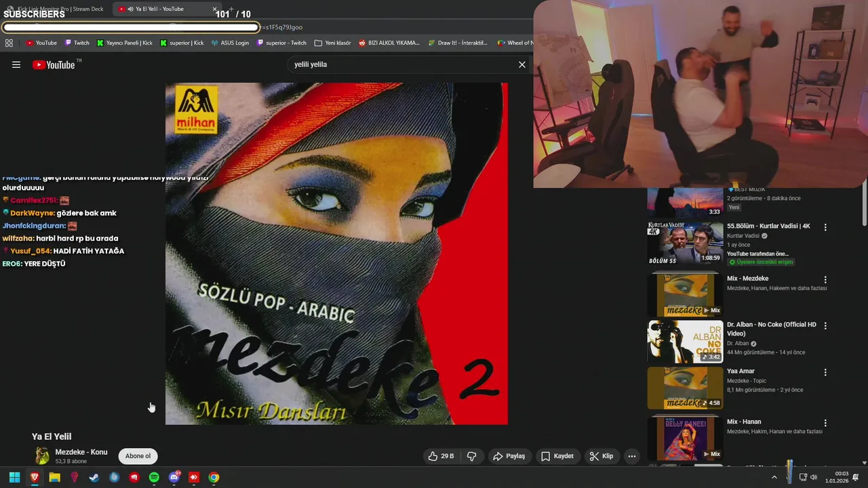Open the Yayıncı Paneli | Kick bookmark
868x488 pixels.
pyautogui.click(x=125, y=43)
